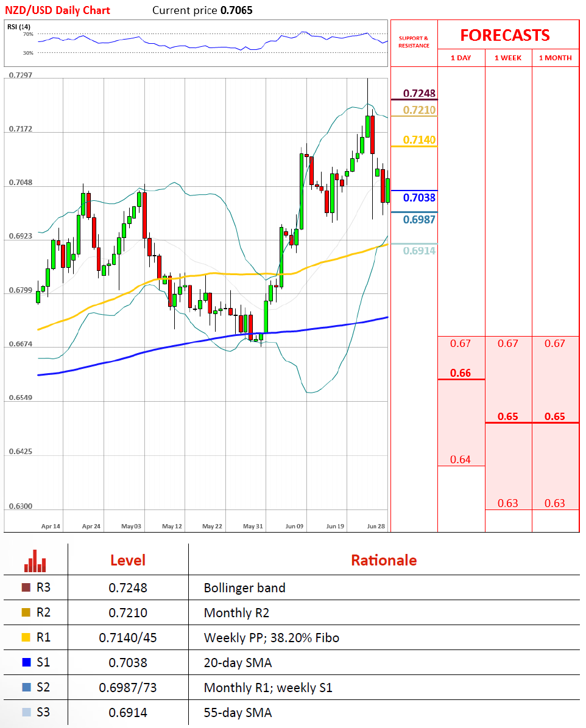Viewport: 586px width, 728px height.
Task: Click the R2 gold color swatch
Action: pos(26,612)
